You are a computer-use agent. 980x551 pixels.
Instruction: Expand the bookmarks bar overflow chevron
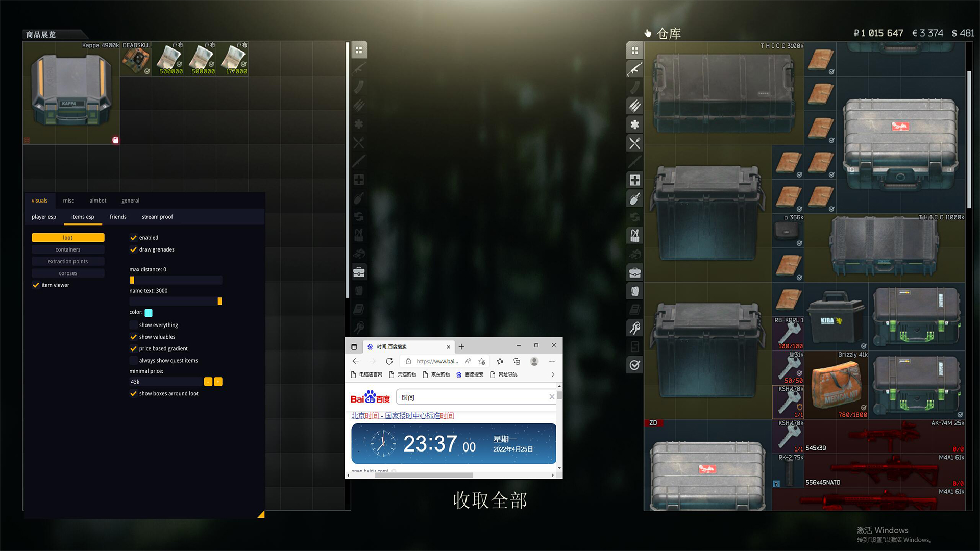[x=552, y=374]
